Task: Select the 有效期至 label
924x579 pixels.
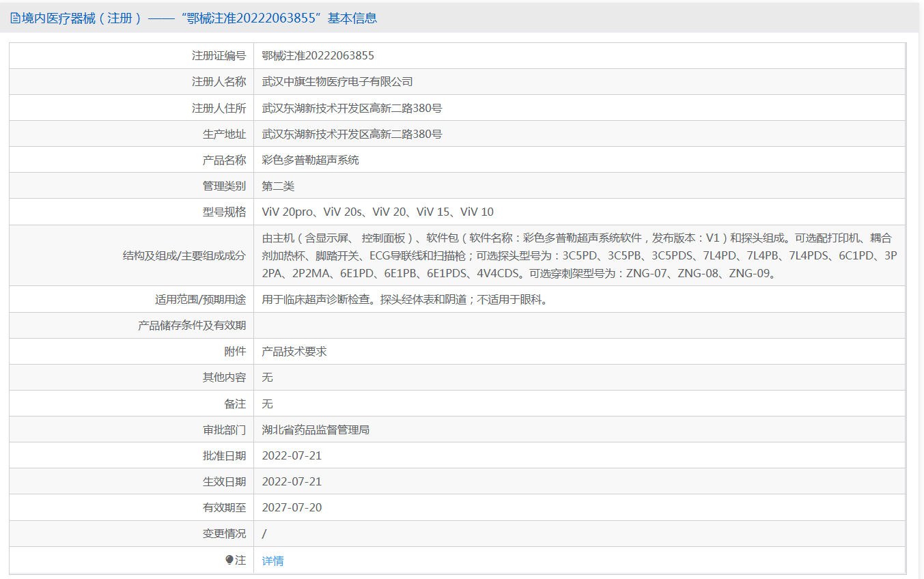Action: [224, 508]
